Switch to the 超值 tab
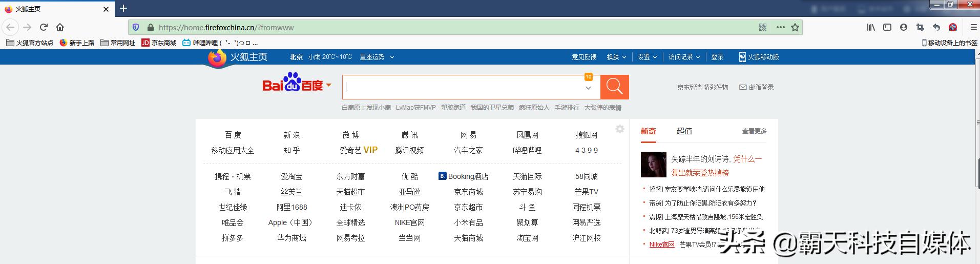This screenshot has height=264, width=980. click(684, 131)
